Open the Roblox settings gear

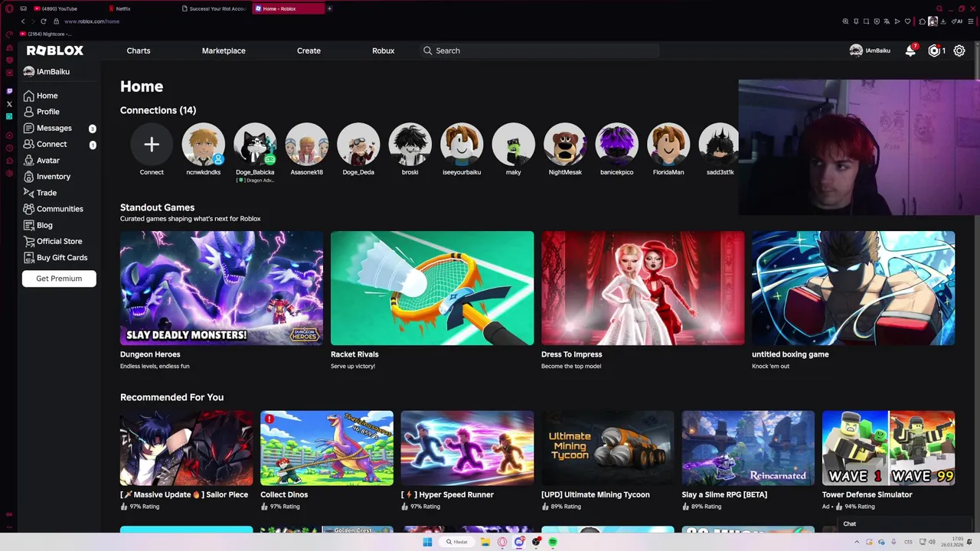pyautogui.click(x=959, y=51)
